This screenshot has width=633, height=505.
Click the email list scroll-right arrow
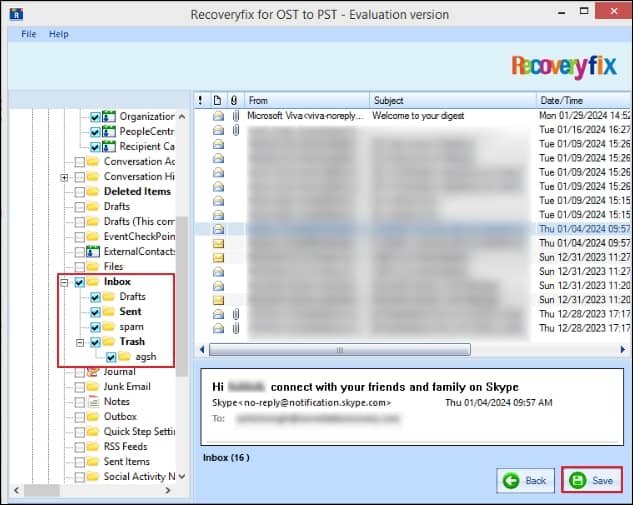pyautogui.click(x=623, y=349)
